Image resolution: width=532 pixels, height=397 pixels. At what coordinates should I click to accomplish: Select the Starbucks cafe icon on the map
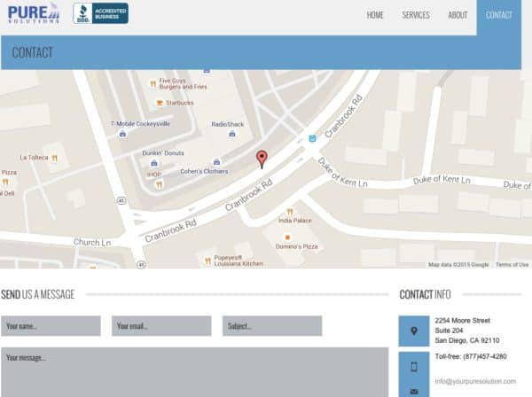point(159,103)
